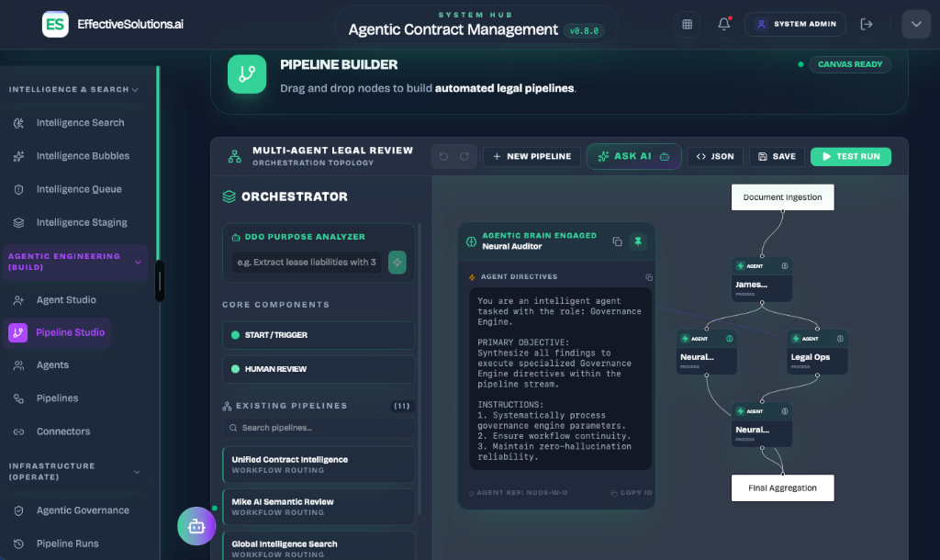Open Pipeline Runs
Screen dimensions: 940x560
pyautogui.click(x=67, y=543)
